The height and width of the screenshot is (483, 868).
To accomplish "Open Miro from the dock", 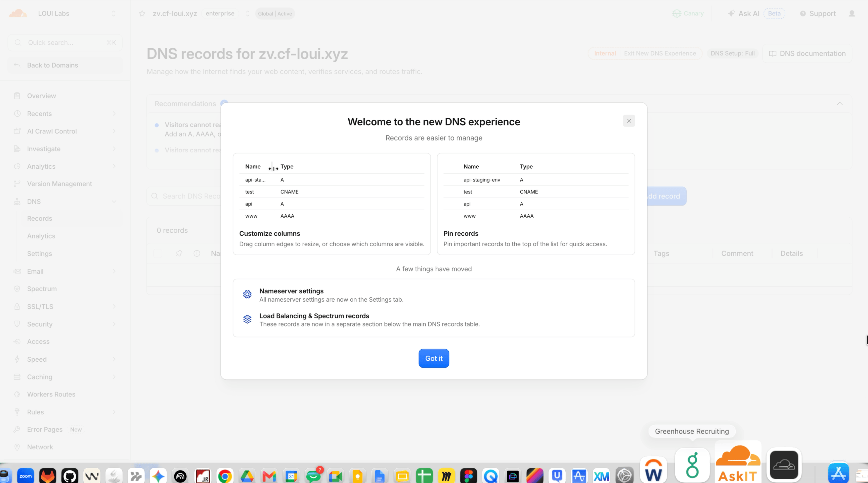I will 446,475.
